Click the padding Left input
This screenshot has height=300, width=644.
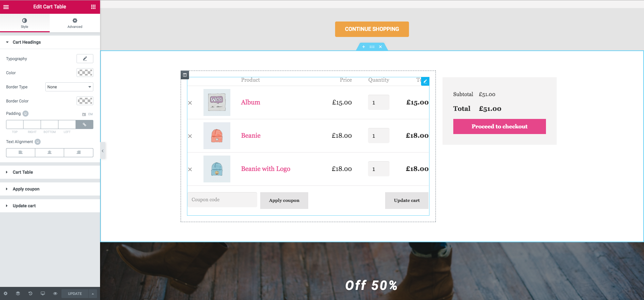click(x=67, y=125)
